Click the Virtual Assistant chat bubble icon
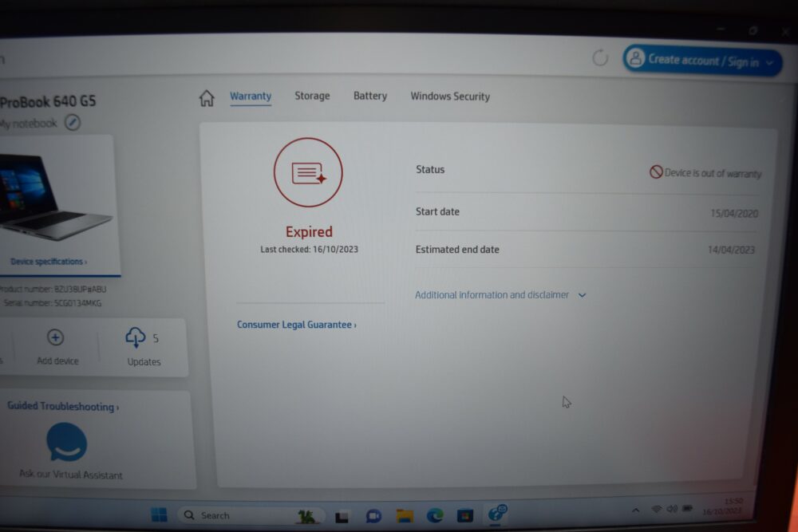798x532 pixels. click(67, 443)
